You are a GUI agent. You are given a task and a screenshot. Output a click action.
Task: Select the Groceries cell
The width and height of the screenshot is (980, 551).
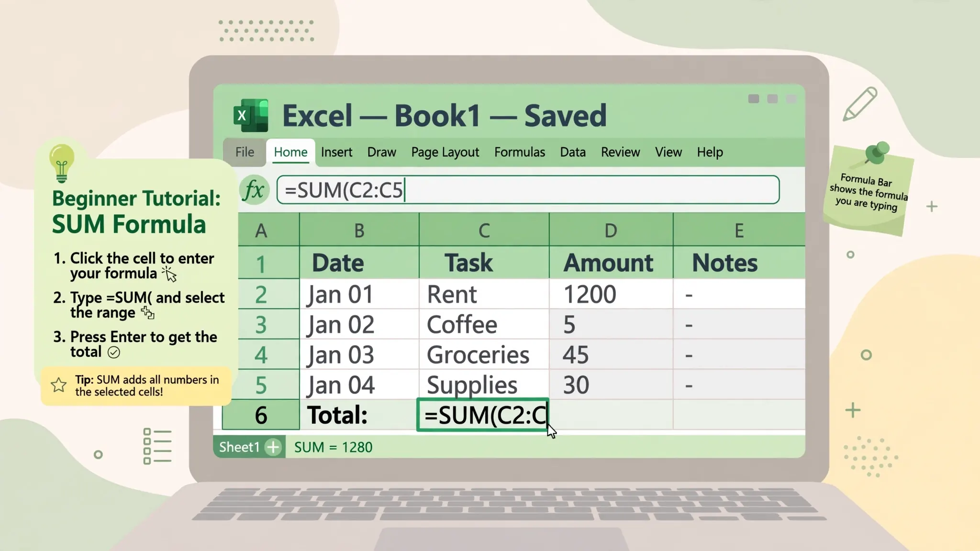click(x=484, y=354)
